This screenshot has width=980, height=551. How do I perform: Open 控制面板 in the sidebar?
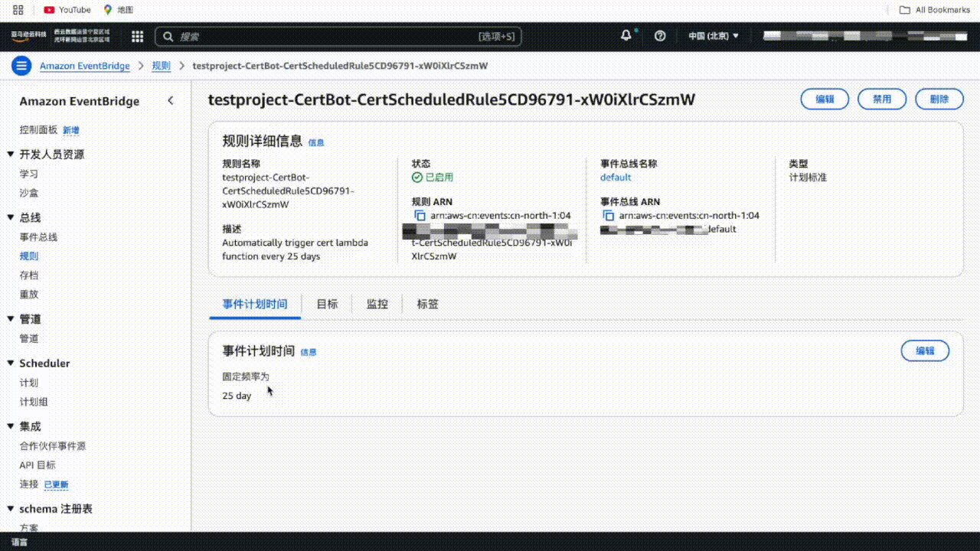[38, 130]
